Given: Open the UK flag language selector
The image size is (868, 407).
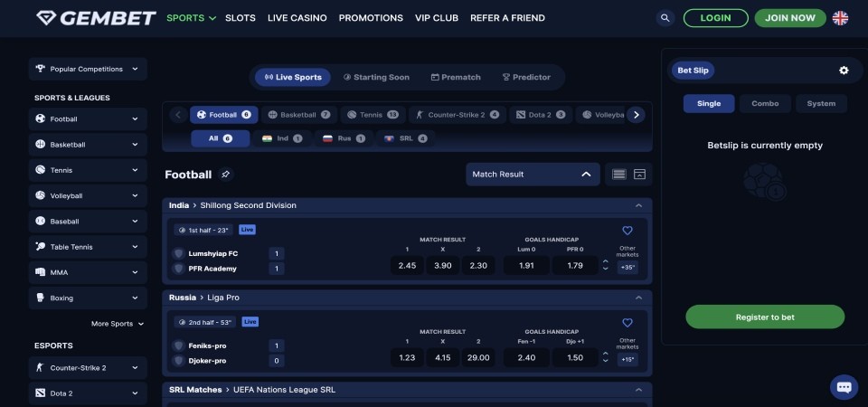Looking at the screenshot, I should click(x=840, y=18).
